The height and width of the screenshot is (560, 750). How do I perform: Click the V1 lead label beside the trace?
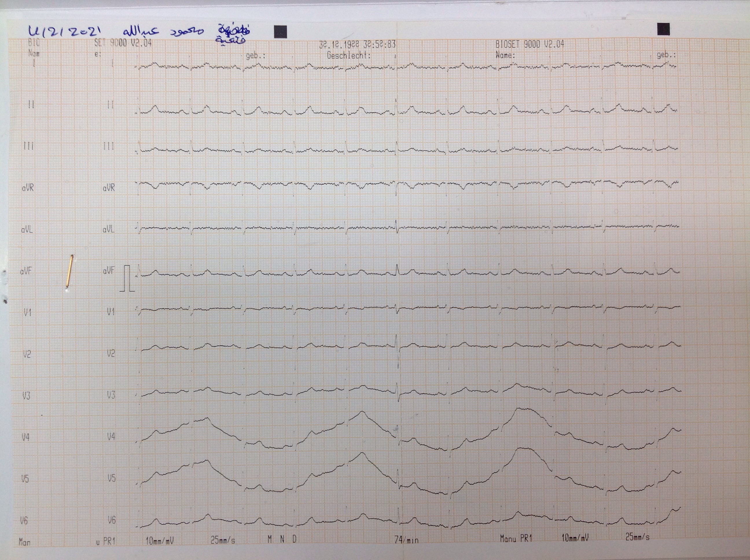(111, 312)
